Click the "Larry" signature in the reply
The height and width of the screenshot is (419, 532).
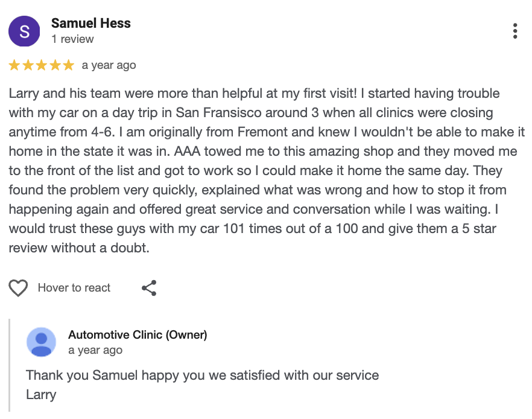(x=41, y=395)
